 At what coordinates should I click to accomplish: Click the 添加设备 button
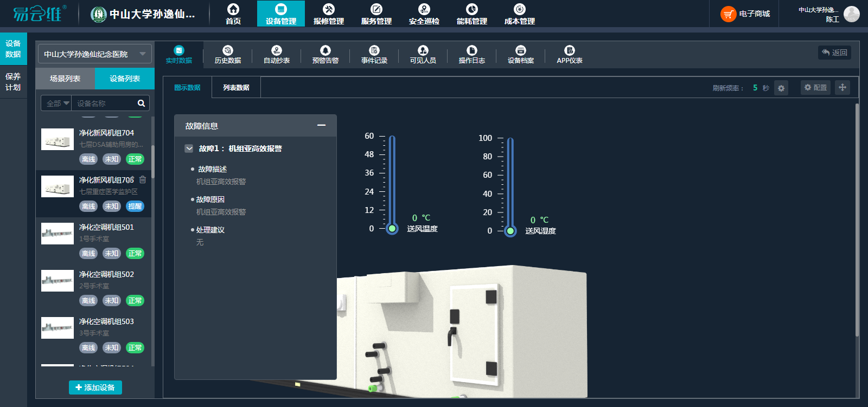pos(95,387)
